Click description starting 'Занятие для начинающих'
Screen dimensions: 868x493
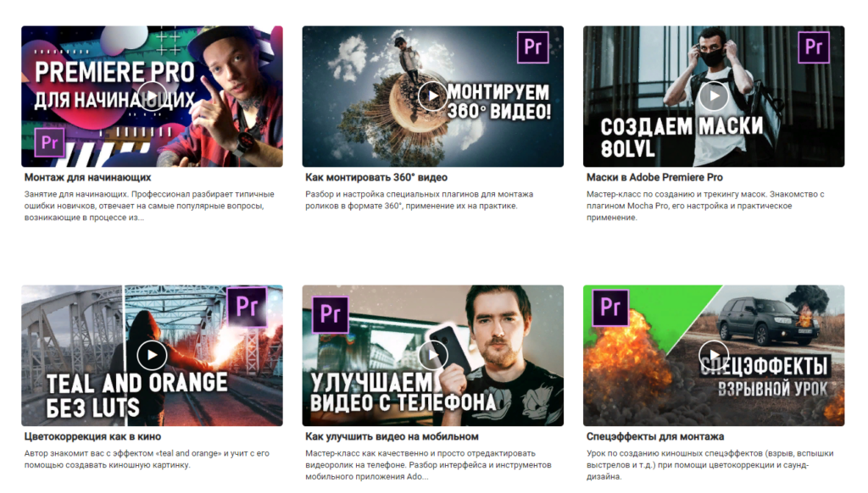point(149,206)
